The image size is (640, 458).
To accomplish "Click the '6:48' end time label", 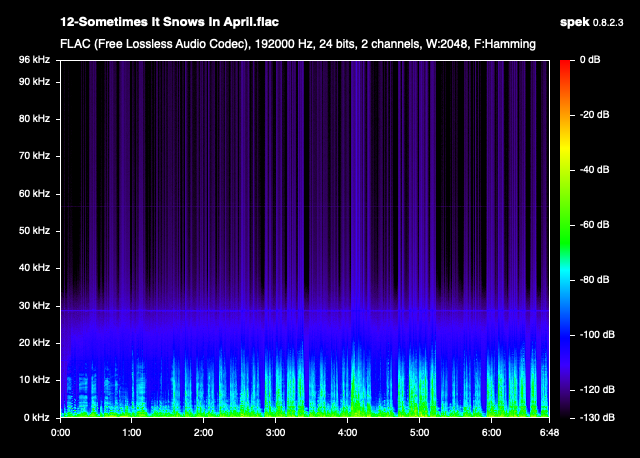I will click(x=549, y=433).
